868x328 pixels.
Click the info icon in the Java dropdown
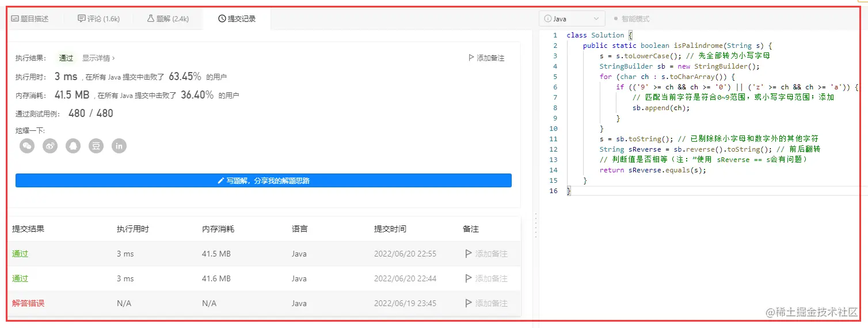548,19
